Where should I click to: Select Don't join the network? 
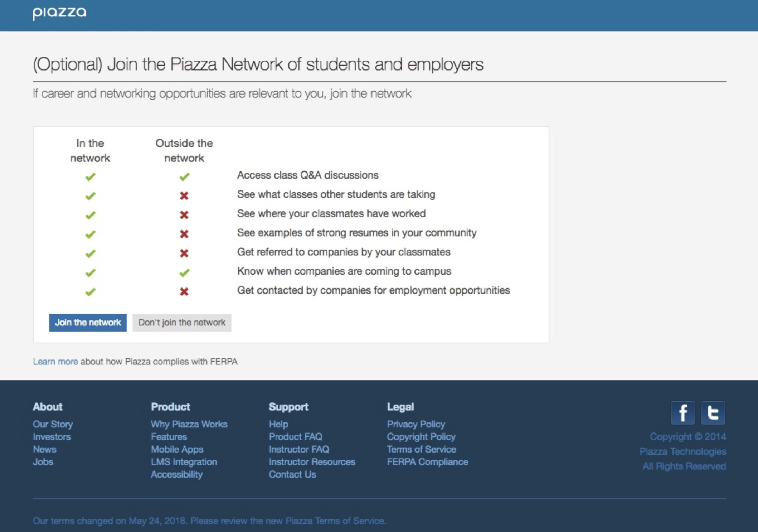182,323
